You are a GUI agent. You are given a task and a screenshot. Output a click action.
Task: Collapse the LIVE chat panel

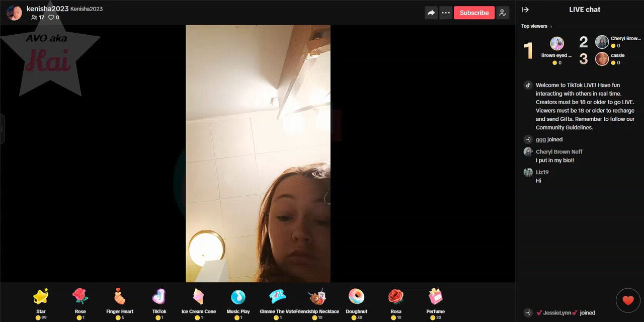(525, 10)
